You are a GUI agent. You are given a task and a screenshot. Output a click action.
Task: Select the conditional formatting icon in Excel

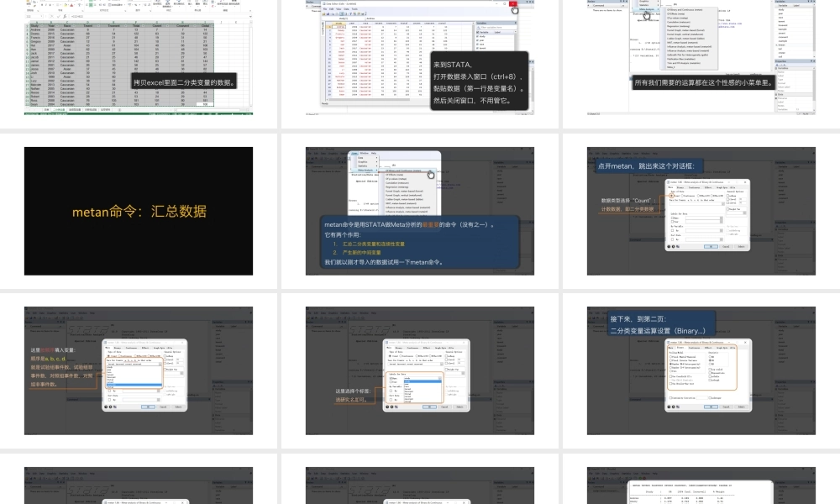pyautogui.click(x=157, y=4)
